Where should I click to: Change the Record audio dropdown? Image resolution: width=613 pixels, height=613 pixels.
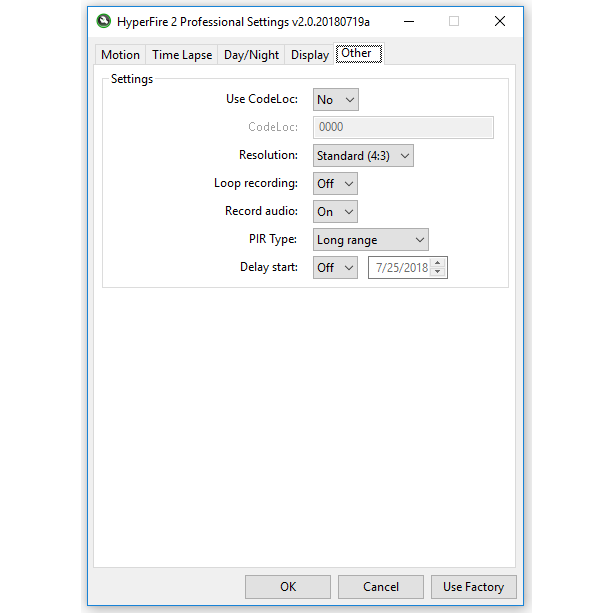coord(335,212)
